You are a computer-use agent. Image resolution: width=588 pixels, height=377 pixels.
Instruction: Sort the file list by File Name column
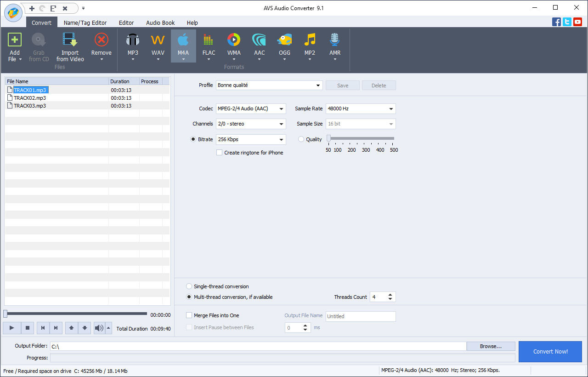point(57,81)
